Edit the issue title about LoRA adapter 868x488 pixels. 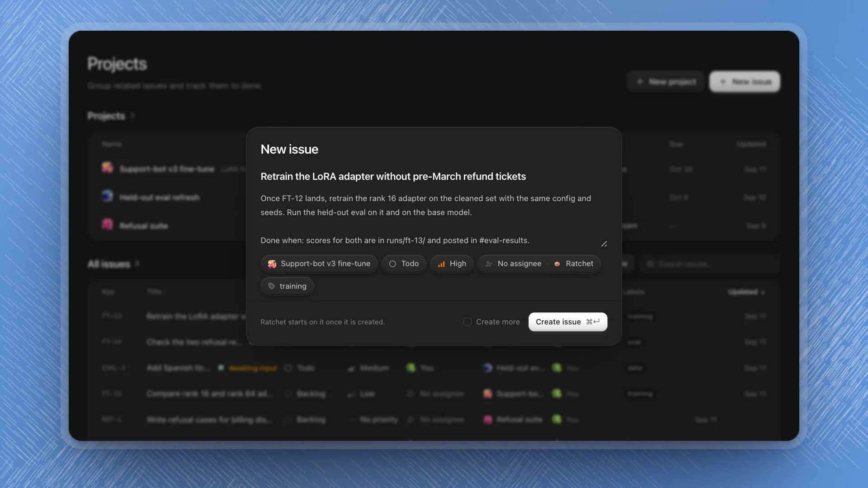point(393,176)
